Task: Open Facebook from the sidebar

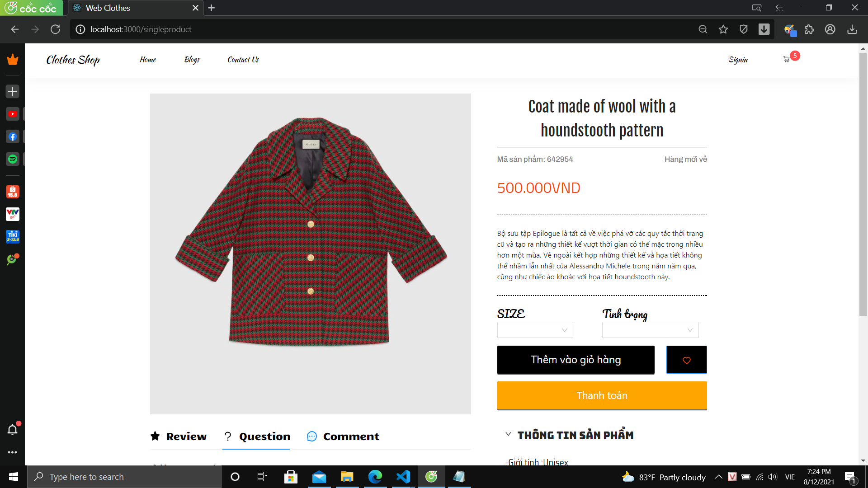Action: [x=12, y=137]
